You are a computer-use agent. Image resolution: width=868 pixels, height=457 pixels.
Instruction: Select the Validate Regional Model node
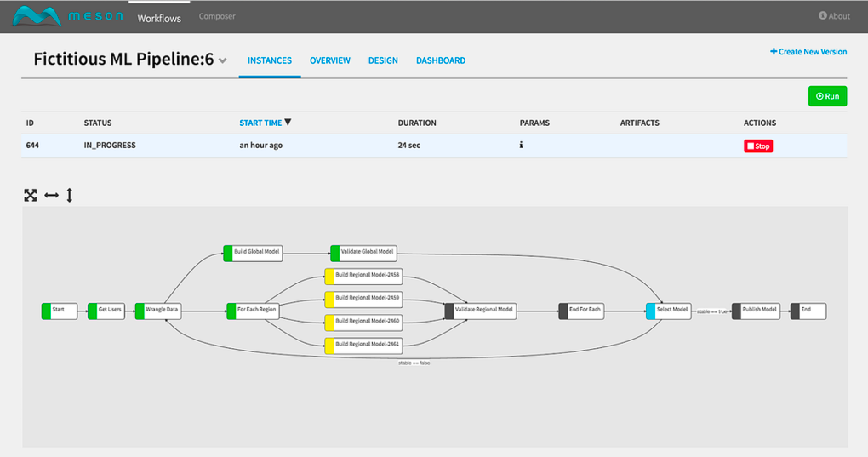coord(479,311)
